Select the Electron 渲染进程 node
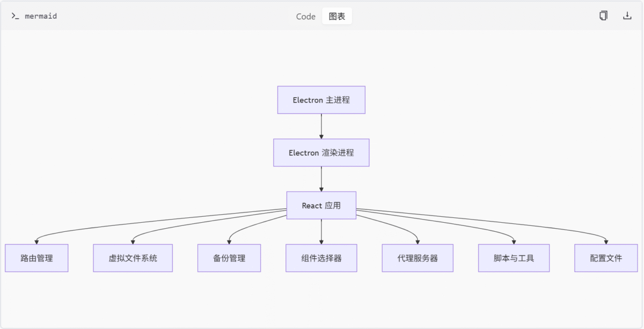 (321, 153)
